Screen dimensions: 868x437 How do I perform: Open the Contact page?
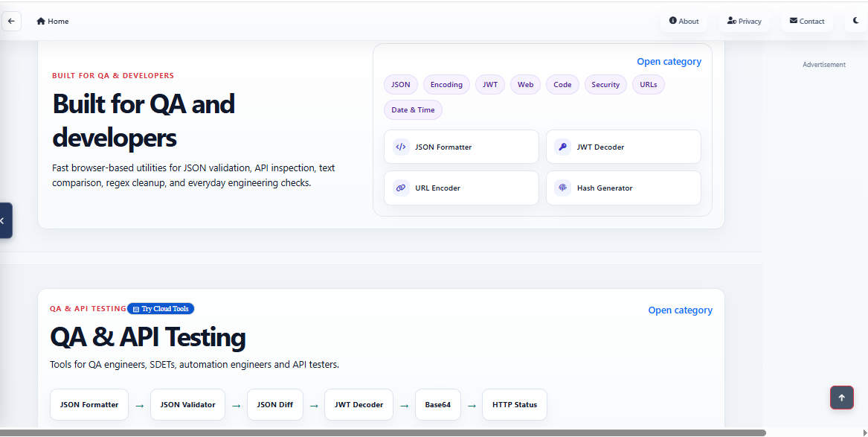pyautogui.click(x=806, y=21)
